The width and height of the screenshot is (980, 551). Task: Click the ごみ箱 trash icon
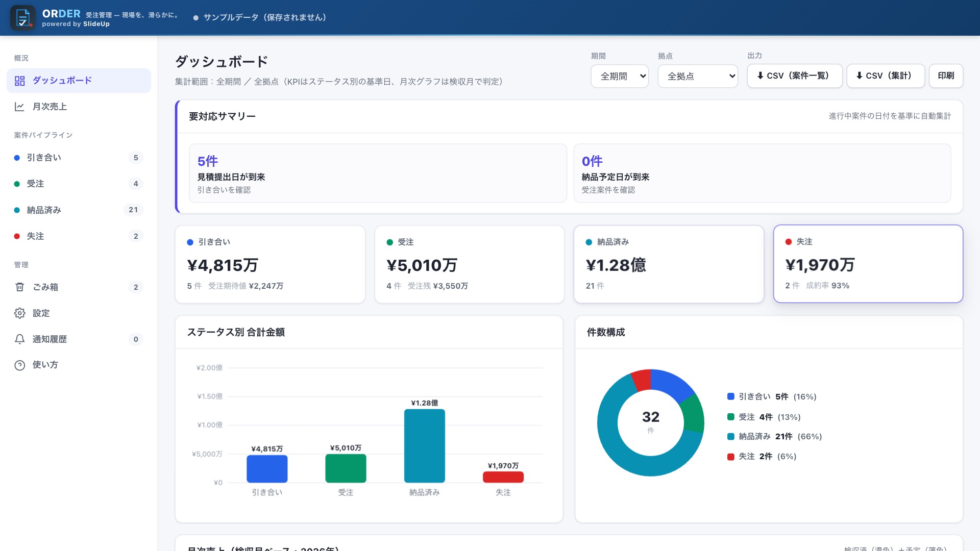(x=20, y=287)
